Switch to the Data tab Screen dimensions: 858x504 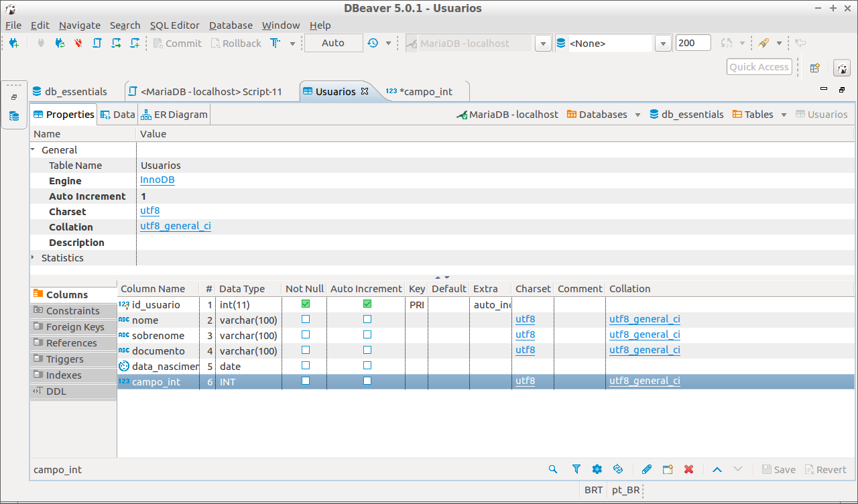pyautogui.click(x=117, y=115)
